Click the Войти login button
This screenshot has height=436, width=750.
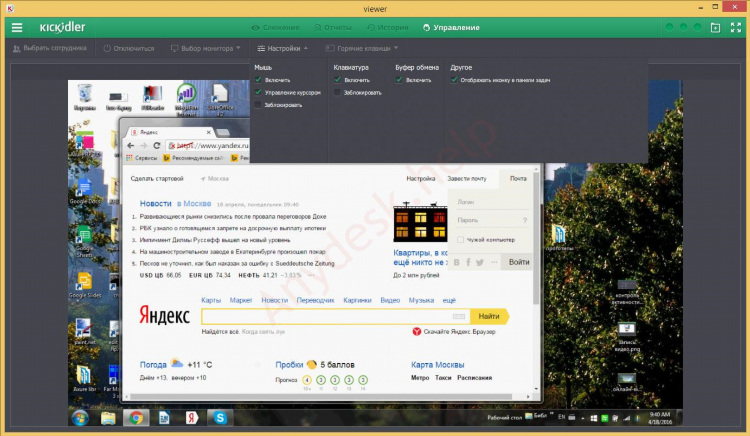[518, 262]
